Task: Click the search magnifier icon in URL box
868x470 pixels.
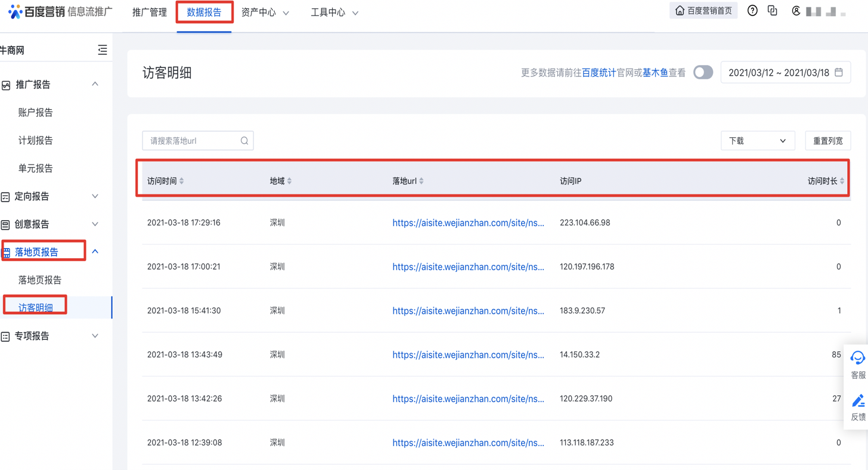Action: coord(244,141)
